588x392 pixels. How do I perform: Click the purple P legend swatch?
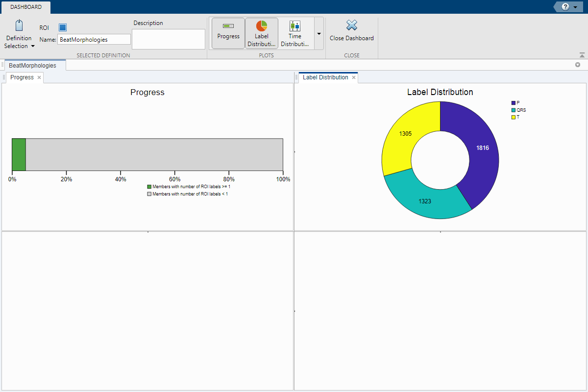[513, 103]
